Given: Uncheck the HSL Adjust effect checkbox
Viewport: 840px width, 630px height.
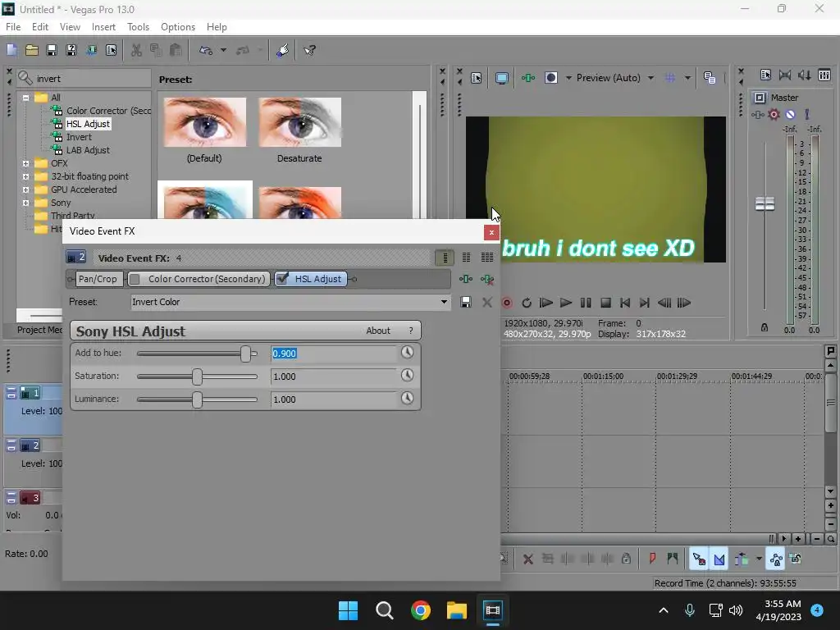Looking at the screenshot, I should coord(282,279).
